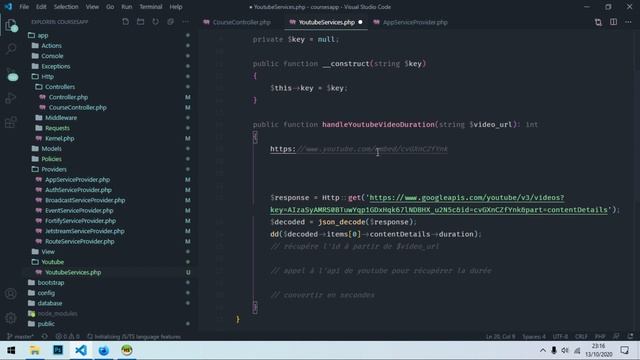Open the Accounts menu icon

tap(11, 293)
